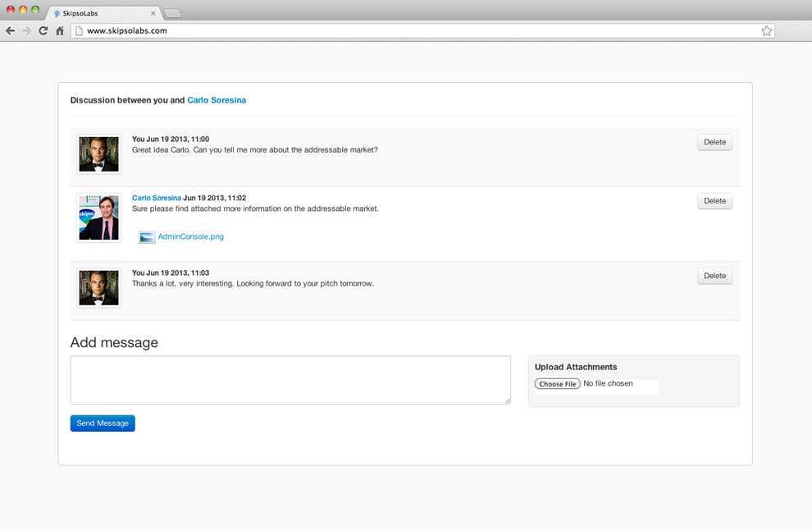Click the Send Message button
The height and width of the screenshot is (531, 812).
click(x=103, y=423)
